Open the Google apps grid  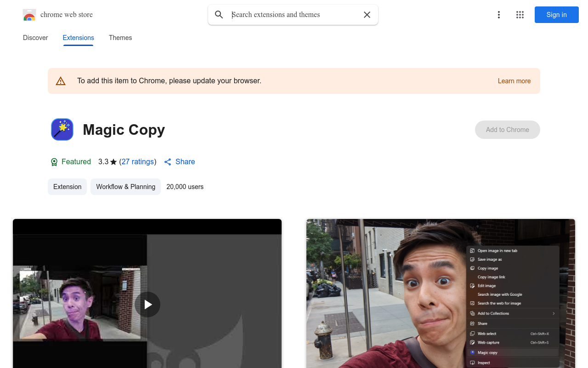[x=520, y=15]
